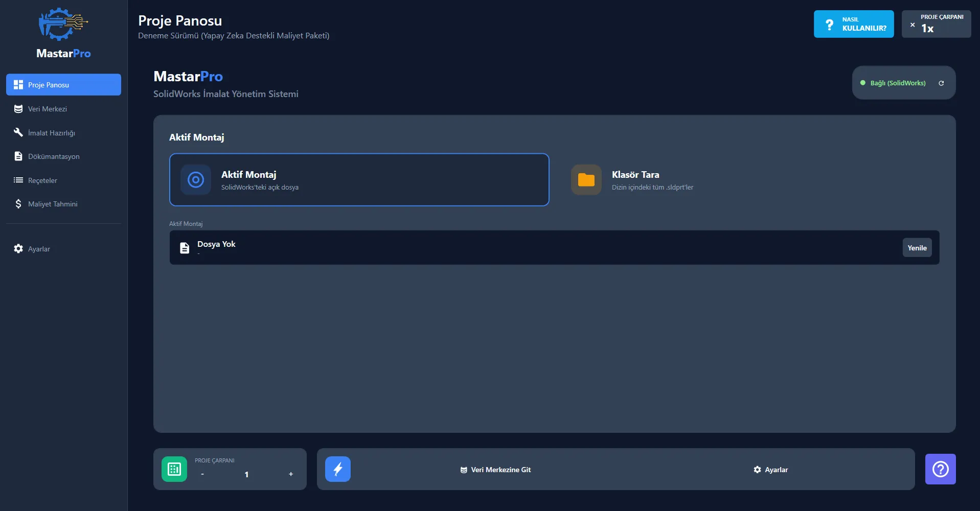
Task: Refresh the SolidWorks connection status
Action: tap(941, 83)
